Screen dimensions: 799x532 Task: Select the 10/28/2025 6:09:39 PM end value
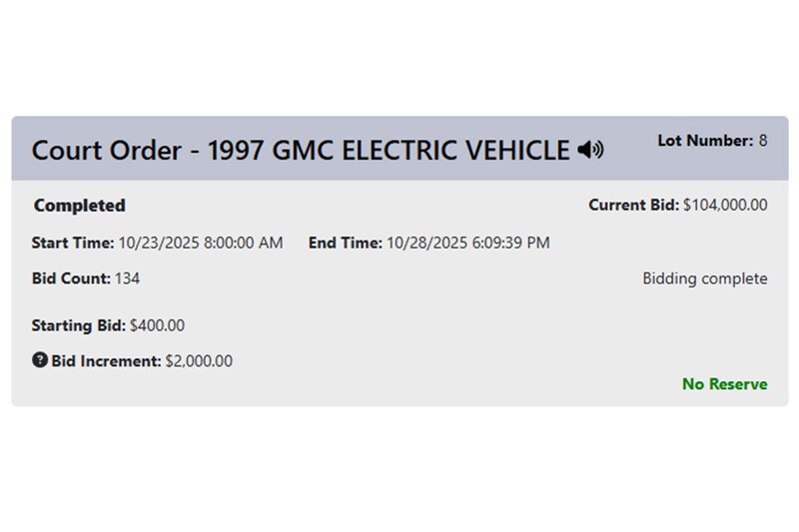(467, 243)
